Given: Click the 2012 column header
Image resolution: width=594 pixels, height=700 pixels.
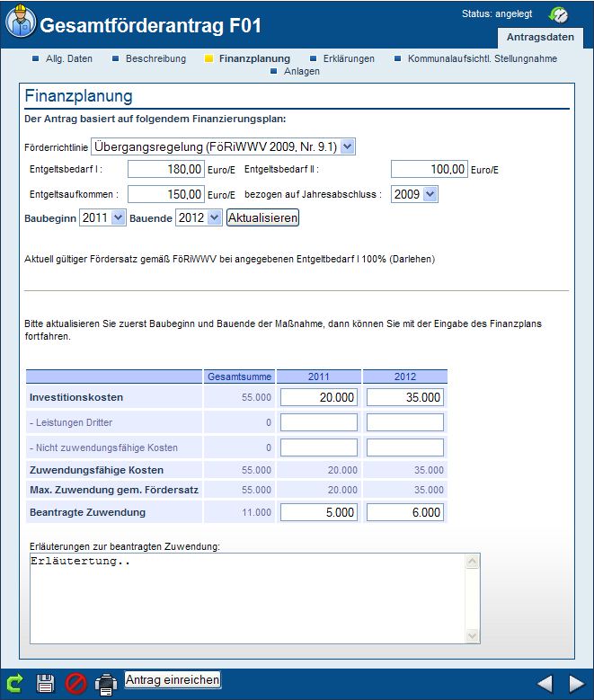Looking at the screenshot, I should (x=405, y=377).
